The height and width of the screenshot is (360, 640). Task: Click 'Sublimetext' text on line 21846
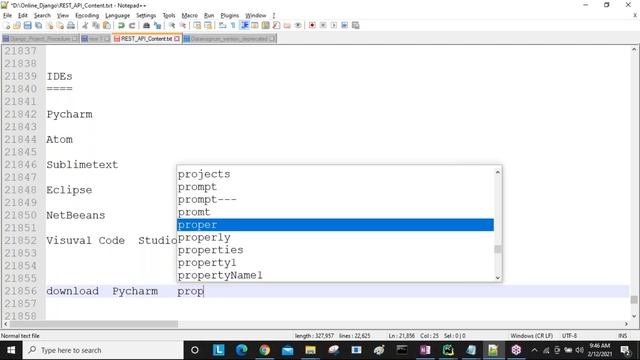[x=82, y=165]
